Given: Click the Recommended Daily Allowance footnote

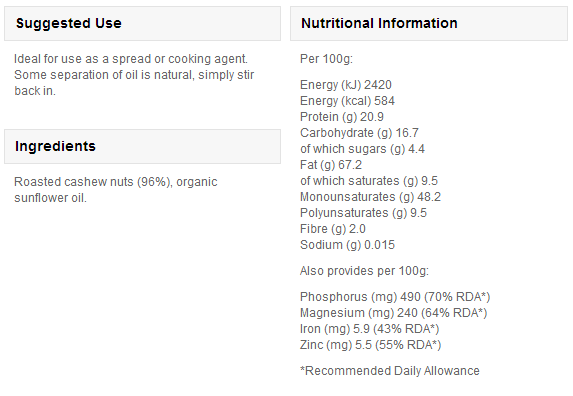Looking at the screenshot, I should (x=390, y=371).
